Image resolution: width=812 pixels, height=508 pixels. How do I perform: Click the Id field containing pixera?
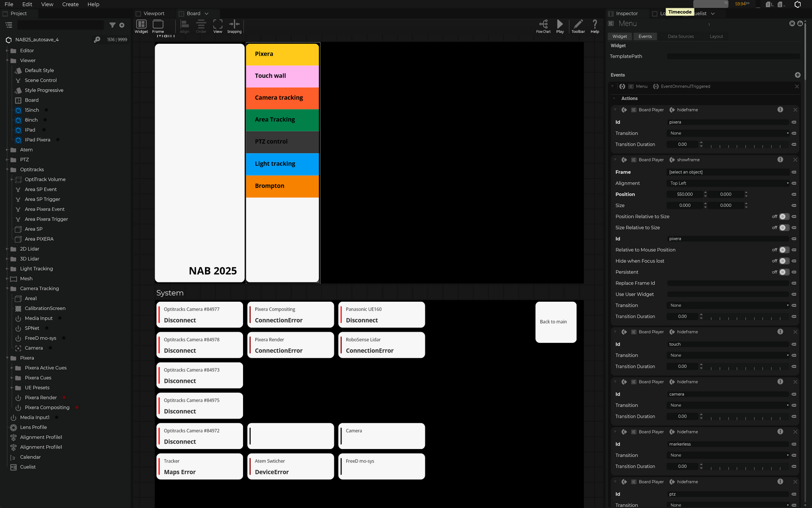click(728, 122)
